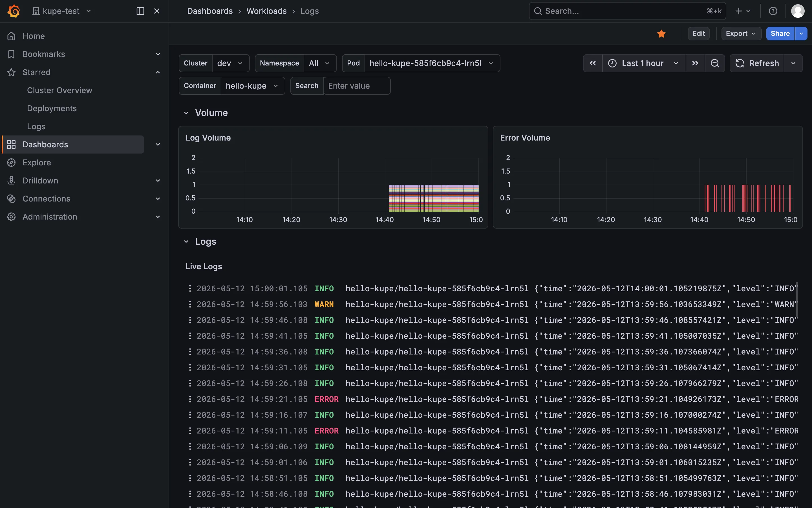Click the Error Volume panel title
This screenshot has width=812, height=508.
pos(525,138)
